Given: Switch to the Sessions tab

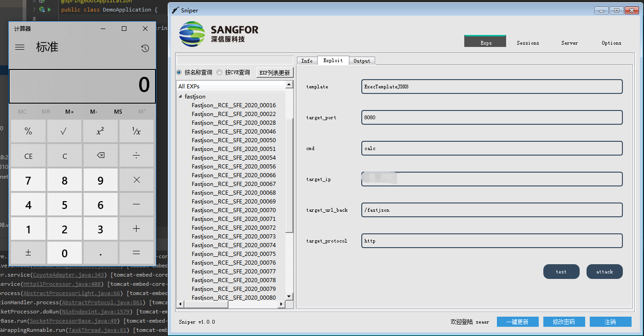Looking at the screenshot, I should [x=528, y=43].
